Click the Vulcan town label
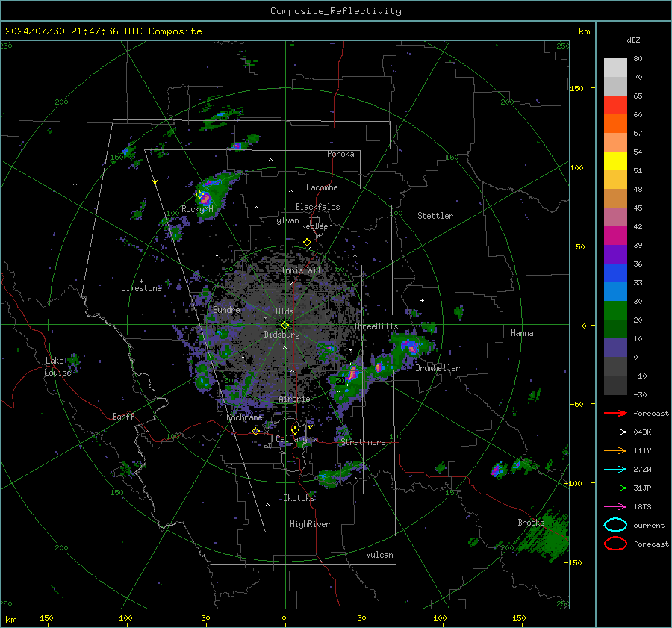672x628 pixels. point(379,555)
